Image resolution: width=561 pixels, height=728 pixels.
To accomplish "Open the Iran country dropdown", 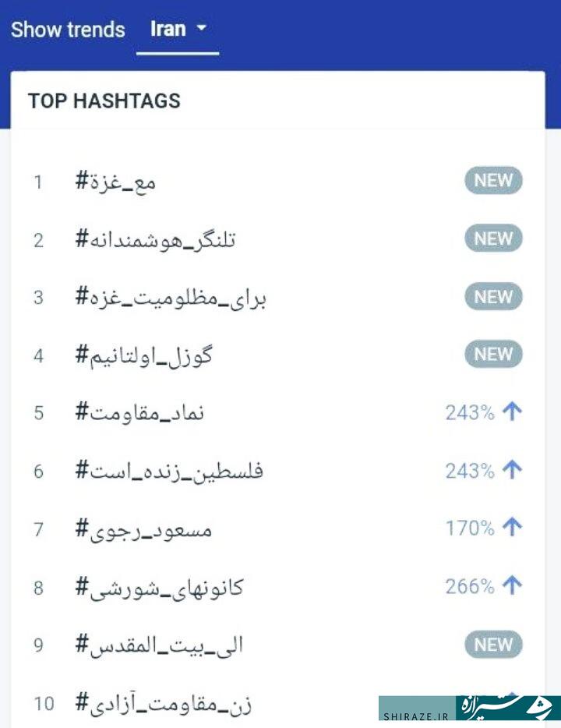I will 177,30.
